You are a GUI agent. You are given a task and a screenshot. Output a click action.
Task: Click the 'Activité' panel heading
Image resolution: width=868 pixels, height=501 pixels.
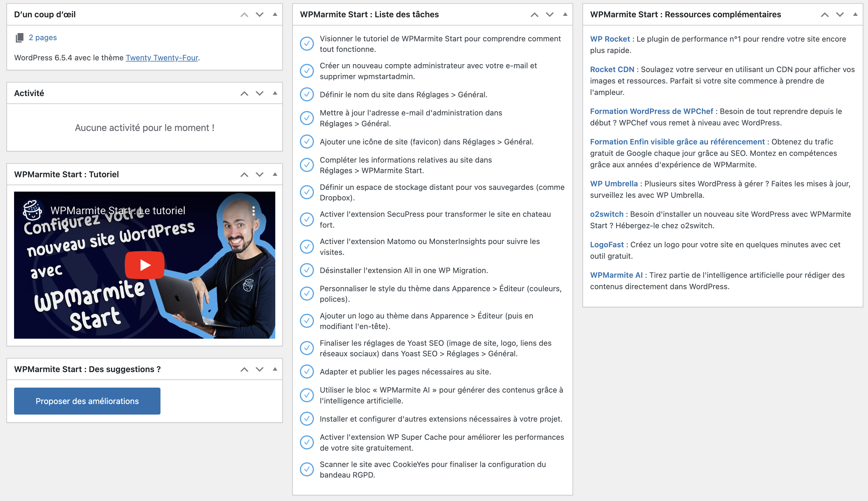(x=29, y=93)
